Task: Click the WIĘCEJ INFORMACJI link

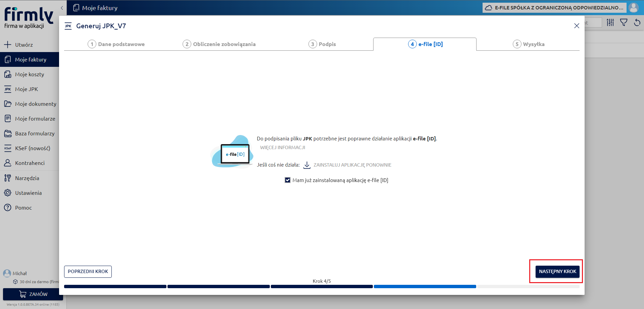Action: click(283, 147)
